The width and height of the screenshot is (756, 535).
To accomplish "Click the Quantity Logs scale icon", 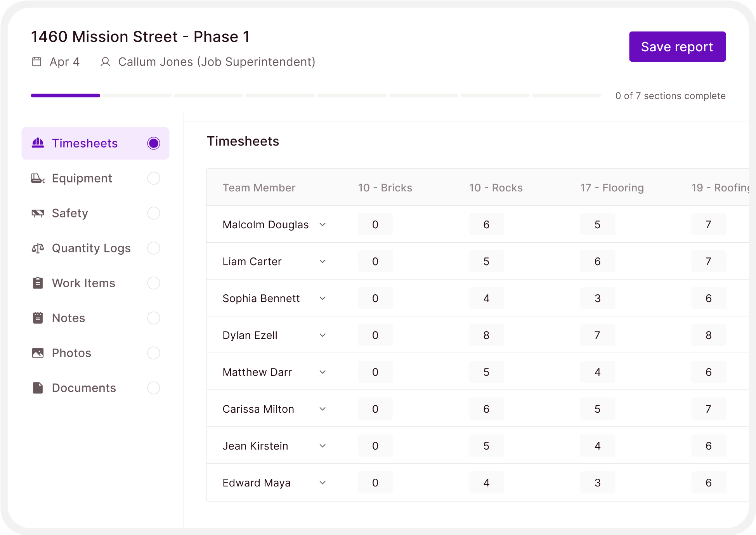I will pos(38,248).
